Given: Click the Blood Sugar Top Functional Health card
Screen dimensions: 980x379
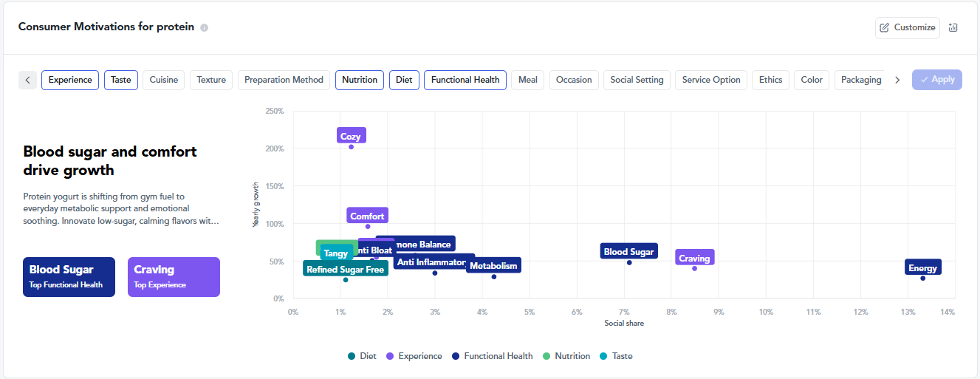Looking at the screenshot, I should [69, 276].
